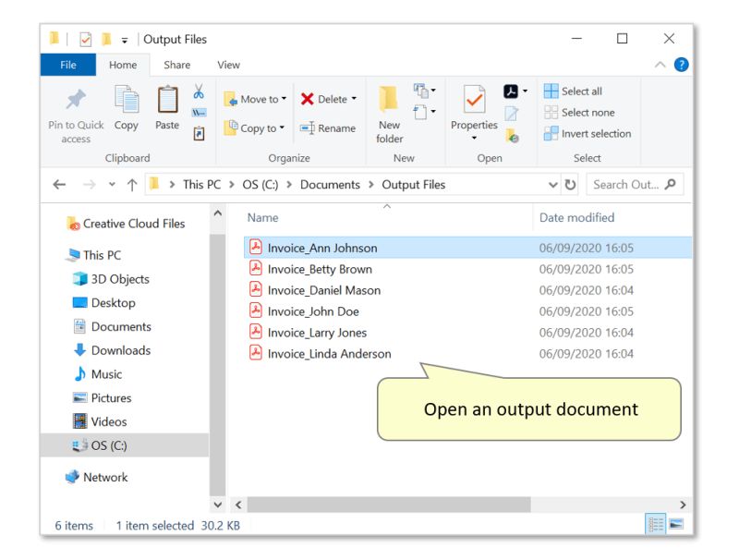Click inside the Search box
The height and width of the screenshot is (560, 739).
(x=633, y=185)
